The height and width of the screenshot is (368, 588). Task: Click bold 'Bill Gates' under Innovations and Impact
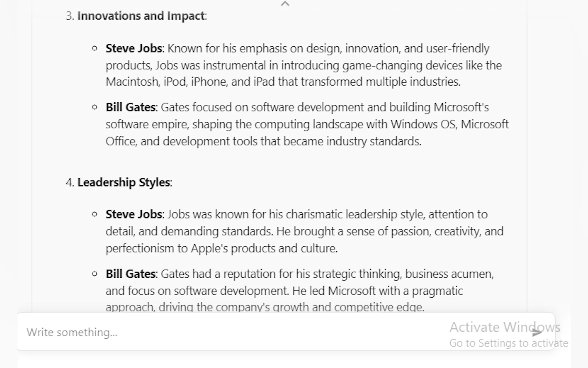click(131, 107)
